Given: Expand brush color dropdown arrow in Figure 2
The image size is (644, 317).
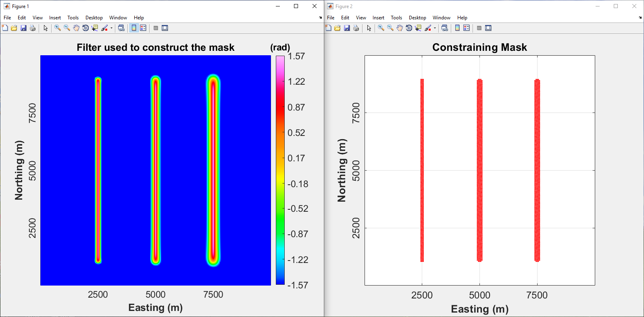Looking at the screenshot, I should 435,28.
